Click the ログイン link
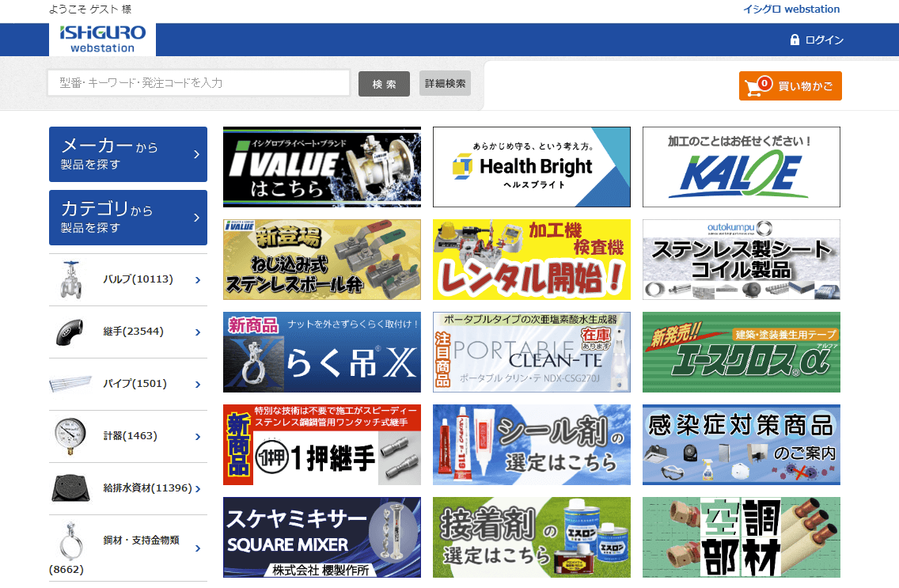Viewport: 899px width, 588px height. pos(824,40)
